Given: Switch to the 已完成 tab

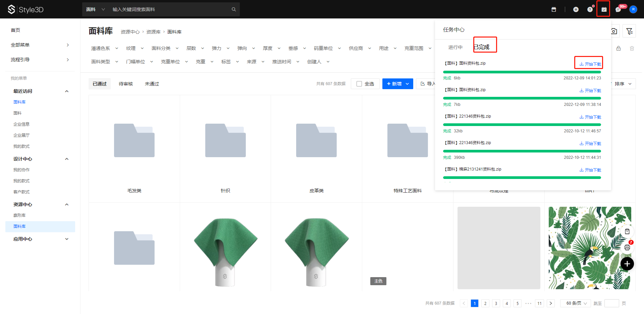Looking at the screenshot, I should tap(482, 47).
